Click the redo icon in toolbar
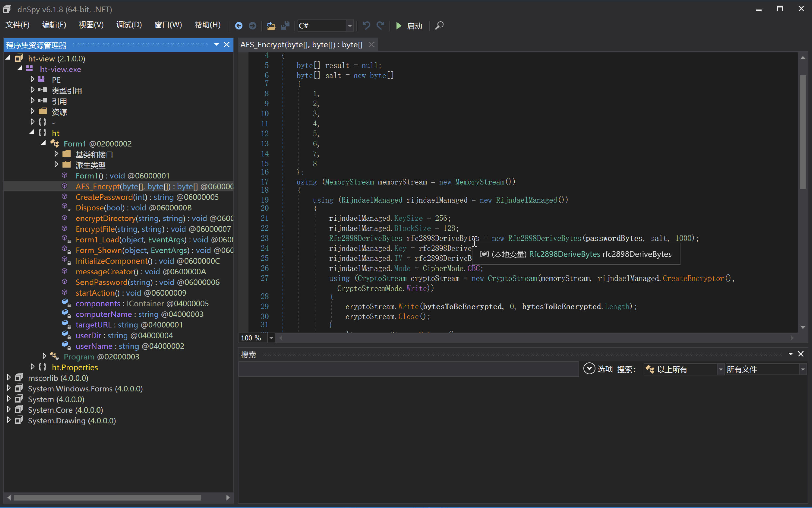The image size is (812, 508). 380,26
